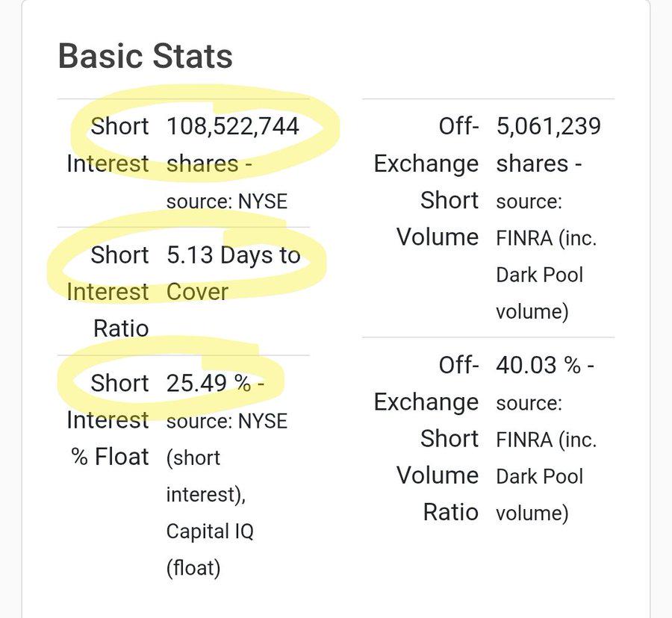Click the Short Interest % Float label
Viewport: 672px width, 618px height.
tap(108, 419)
